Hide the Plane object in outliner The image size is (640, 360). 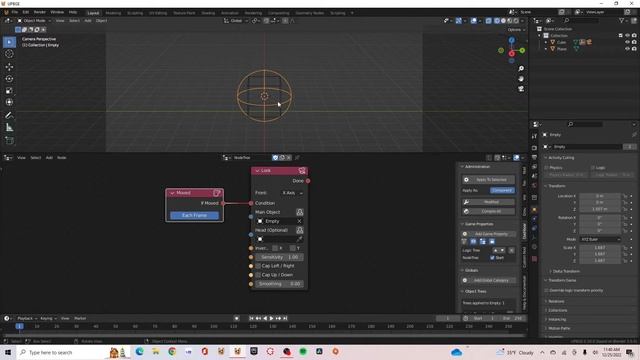pyautogui.click(x=627, y=49)
